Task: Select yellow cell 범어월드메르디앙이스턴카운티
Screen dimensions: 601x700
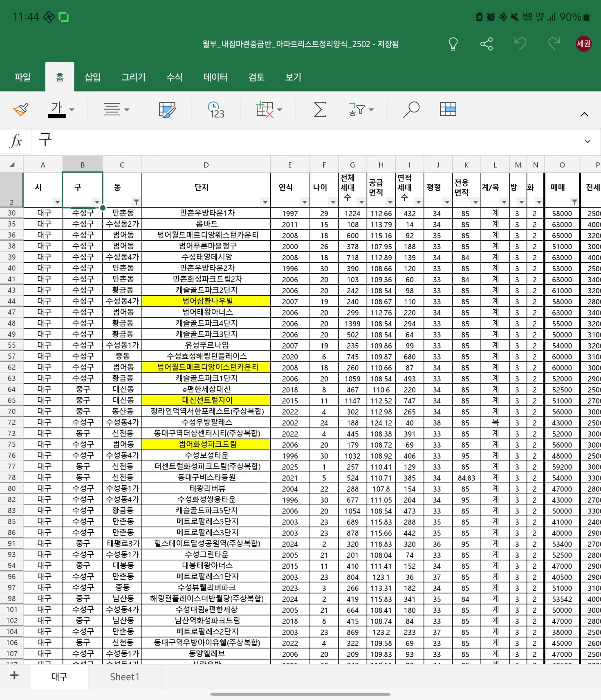Action: 206,367
